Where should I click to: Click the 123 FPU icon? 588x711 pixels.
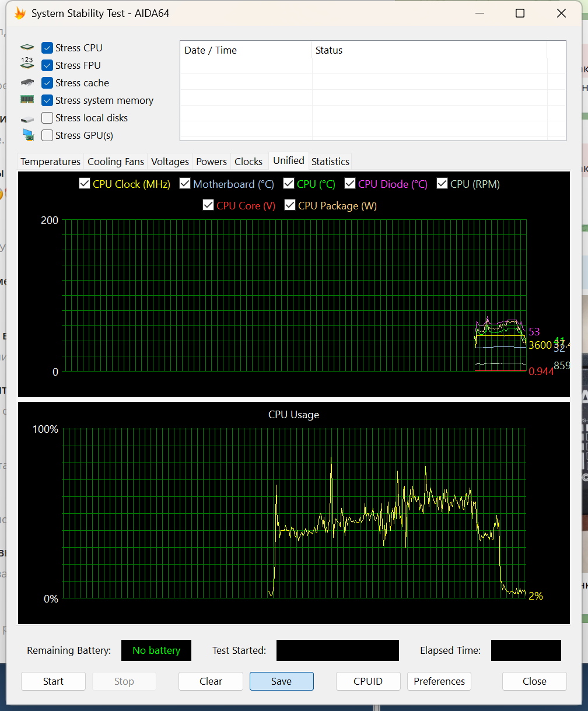[x=27, y=65]
